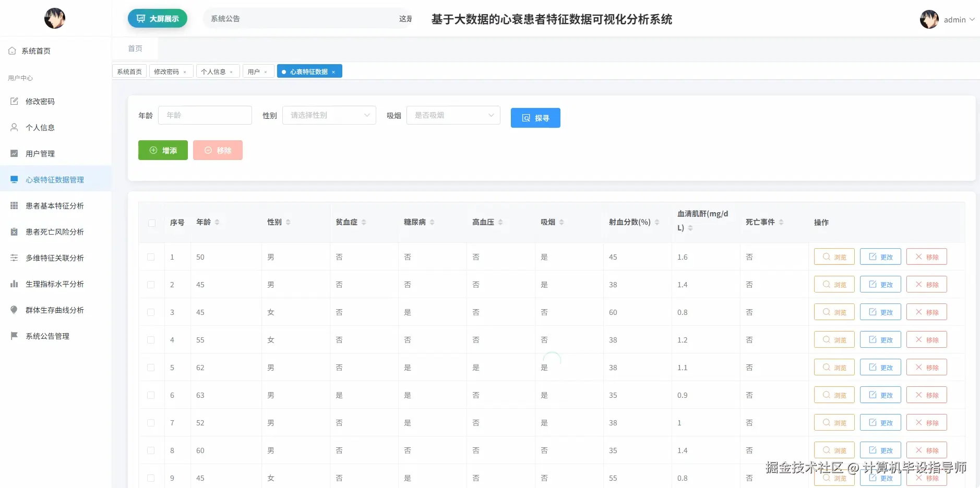This screenshot has height=488, width=980.
Task: Switch to the 系统首页 tab
Action: pyautogui.click(x=129, y=71)
